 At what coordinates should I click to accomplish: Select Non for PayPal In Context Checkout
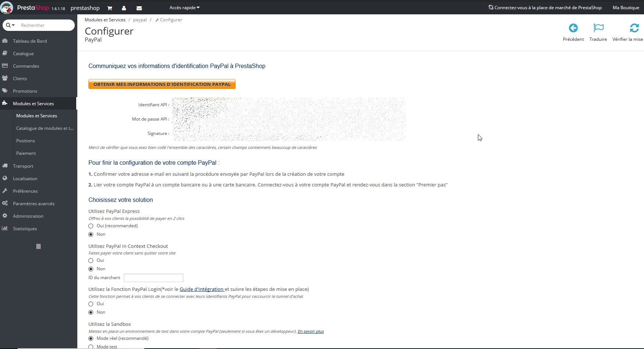point(91,269)
